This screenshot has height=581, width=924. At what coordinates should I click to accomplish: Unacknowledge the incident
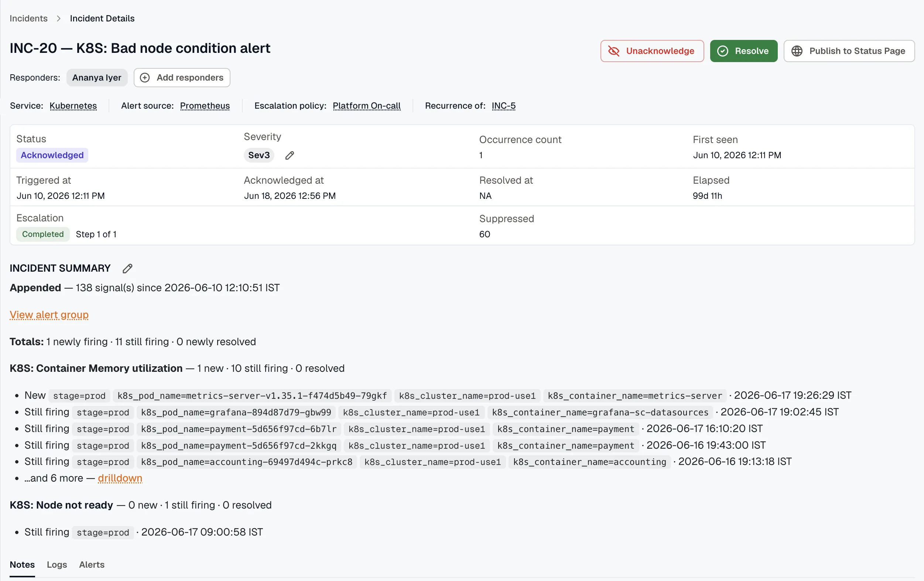pyautogui.click(x=652, y=51)
